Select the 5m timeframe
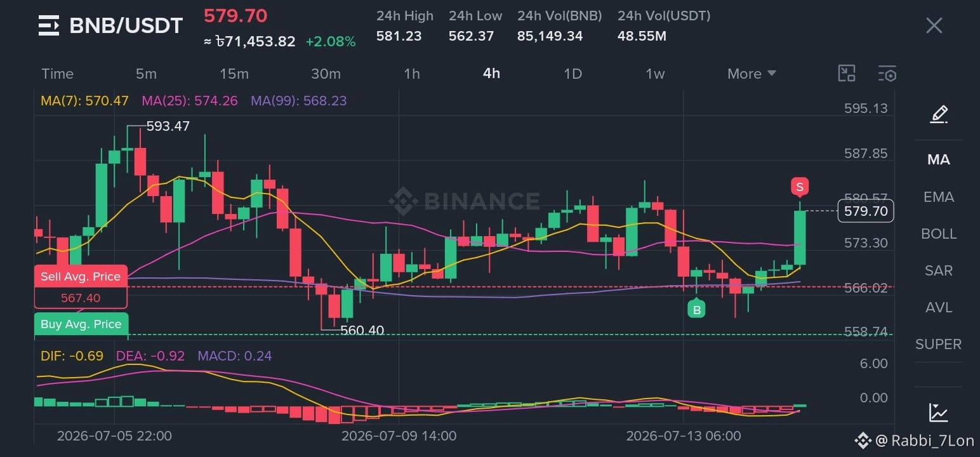Screen dimensions: 980x457 point(146,74)
